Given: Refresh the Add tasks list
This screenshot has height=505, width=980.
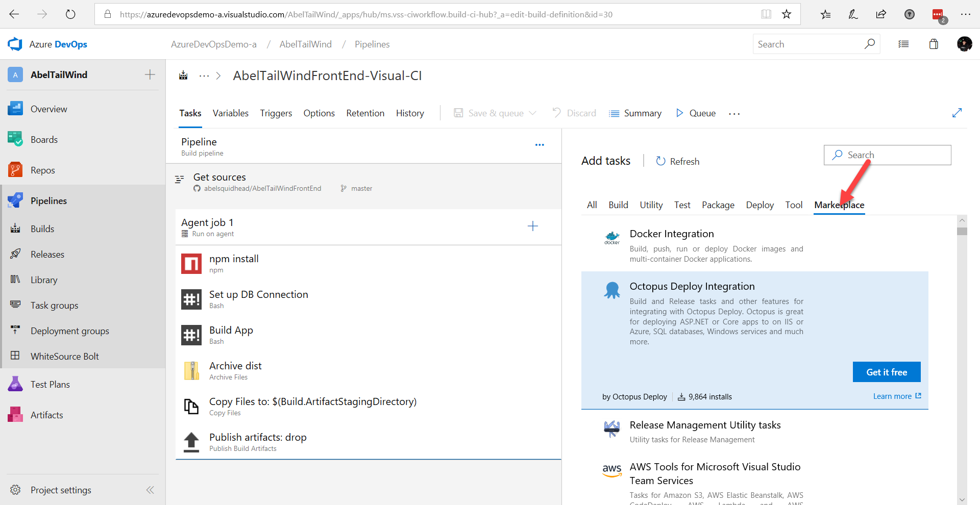Looking at the screenshot, I should [x=677, y=161].
